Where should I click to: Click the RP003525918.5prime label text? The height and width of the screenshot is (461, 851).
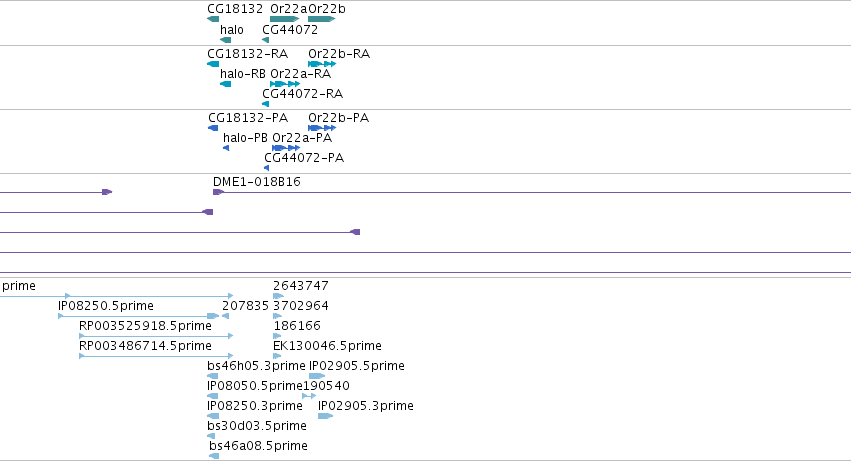145,326
